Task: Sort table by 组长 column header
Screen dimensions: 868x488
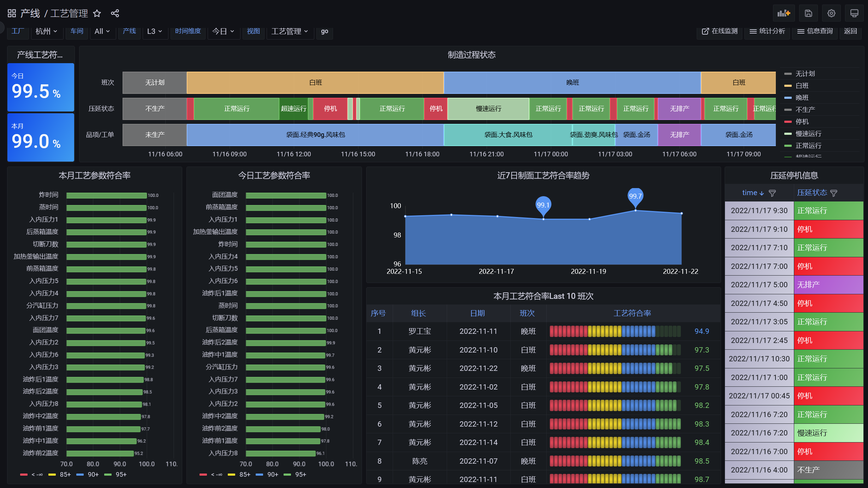Action: (x=418, y=313)
